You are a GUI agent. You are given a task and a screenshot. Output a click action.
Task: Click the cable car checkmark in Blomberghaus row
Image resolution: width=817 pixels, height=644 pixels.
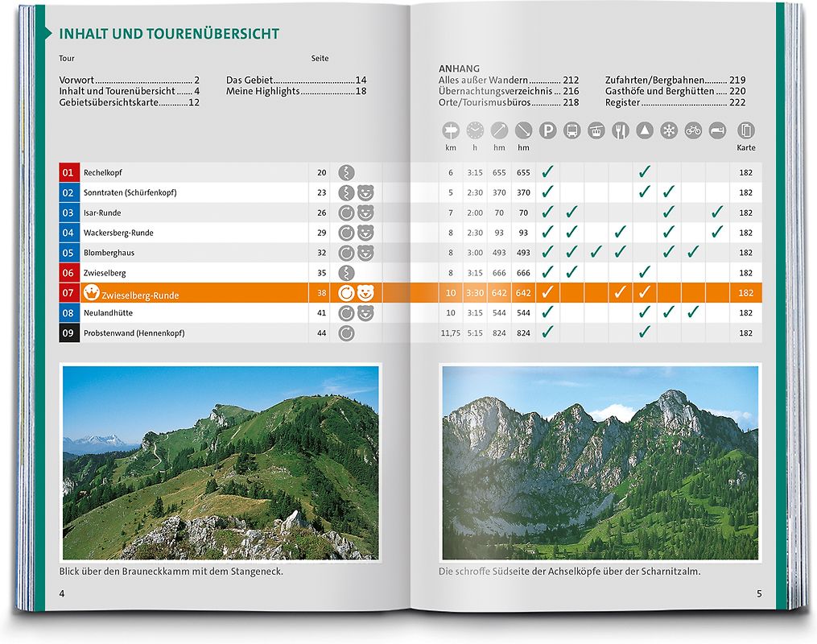click(596, 253)
